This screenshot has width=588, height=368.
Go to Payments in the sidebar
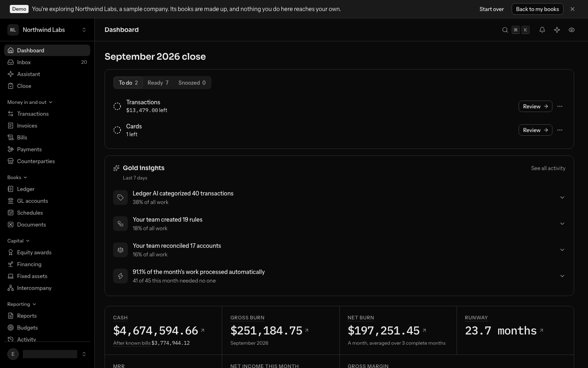pyautogui.click(x=47, y=149)
